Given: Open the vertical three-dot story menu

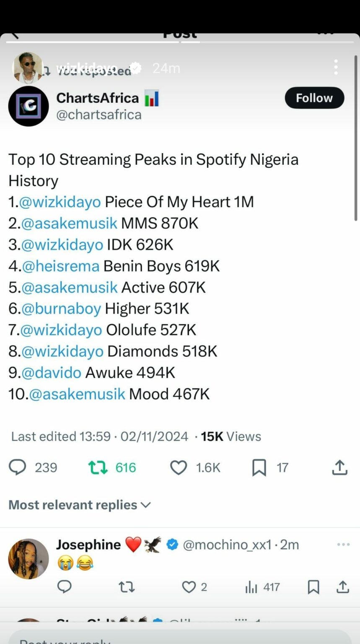Looking at the screenshot, I should (x=336, y=67).
